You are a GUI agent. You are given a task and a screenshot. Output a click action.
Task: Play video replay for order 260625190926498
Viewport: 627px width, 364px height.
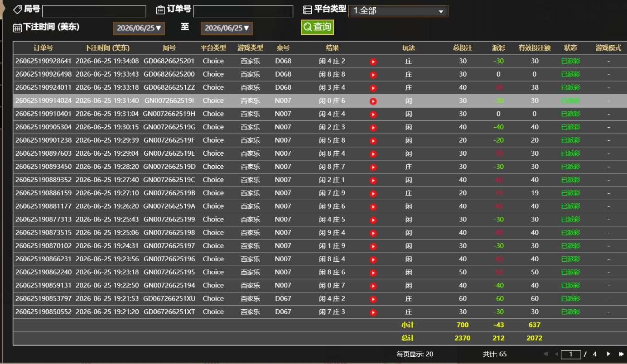click(x=373, y=75)
